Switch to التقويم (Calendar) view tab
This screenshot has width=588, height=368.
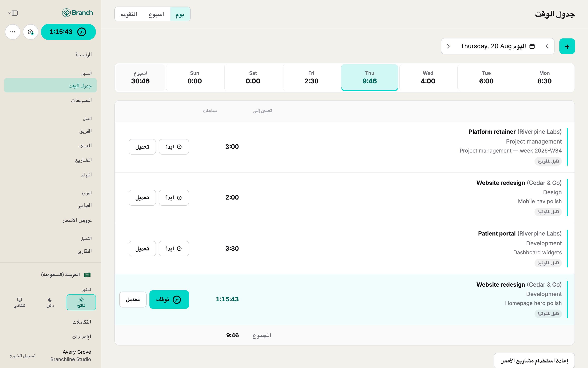(129, 14)
